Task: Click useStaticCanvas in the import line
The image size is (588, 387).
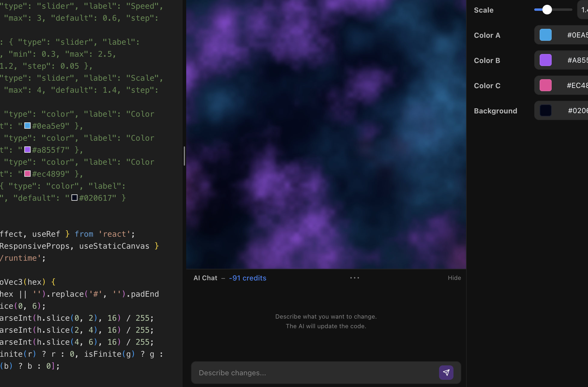Action: [x=114, y=246]
